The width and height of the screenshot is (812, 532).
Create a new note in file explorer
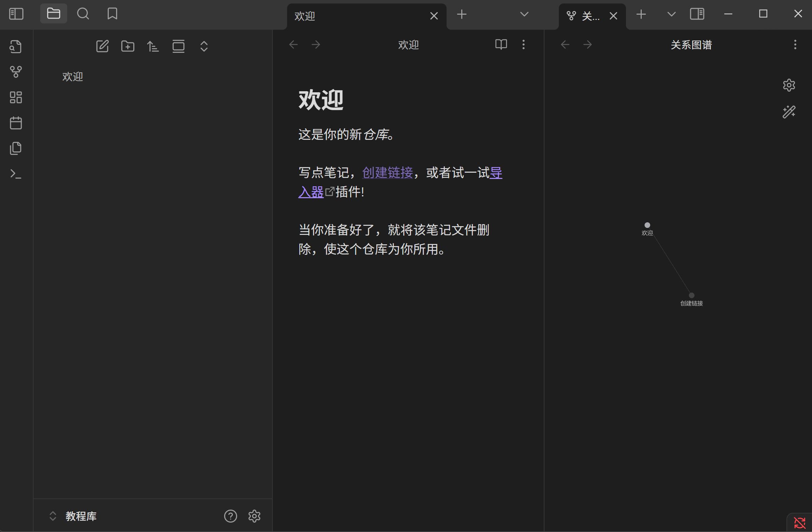coord(102,46)
